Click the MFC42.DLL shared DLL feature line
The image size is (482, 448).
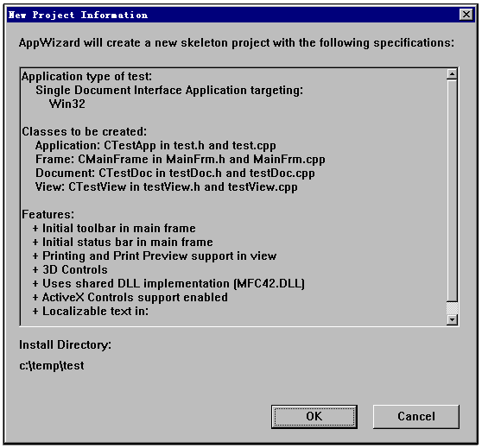168,284
